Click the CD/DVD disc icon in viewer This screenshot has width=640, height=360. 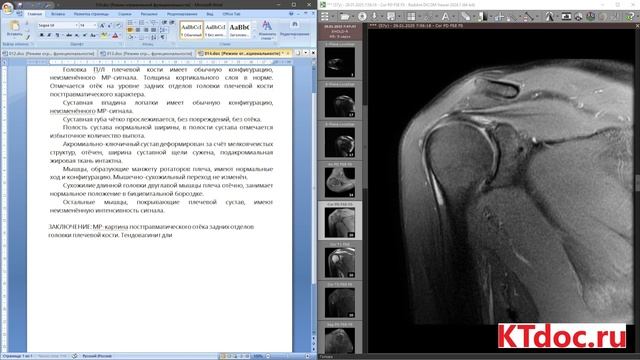tap(362, 16)
